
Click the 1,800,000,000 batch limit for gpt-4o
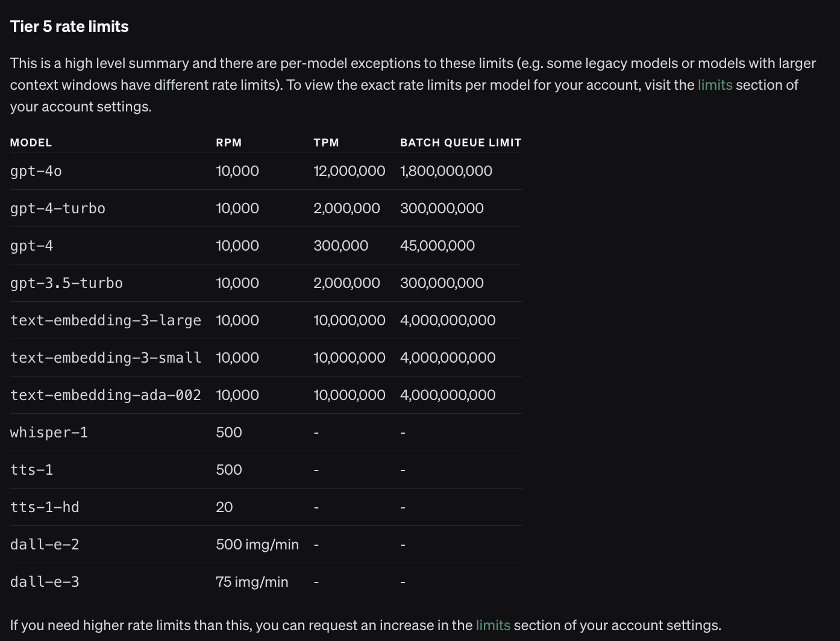[x=447, y=171]
